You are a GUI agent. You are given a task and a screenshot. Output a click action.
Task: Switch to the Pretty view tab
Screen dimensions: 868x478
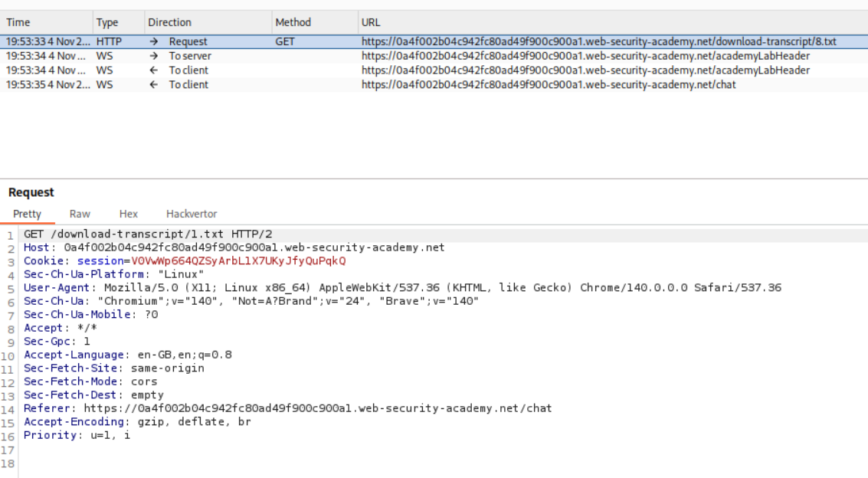(27, 214)
